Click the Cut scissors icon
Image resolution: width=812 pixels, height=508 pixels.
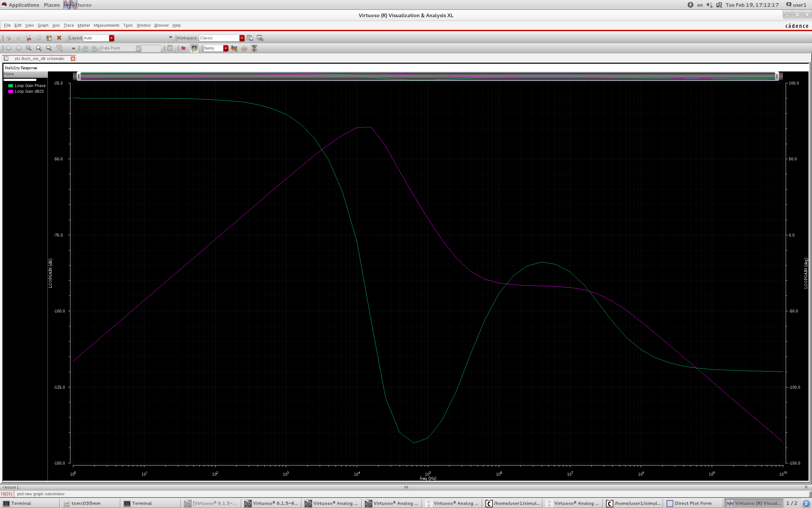click(29, 38)
